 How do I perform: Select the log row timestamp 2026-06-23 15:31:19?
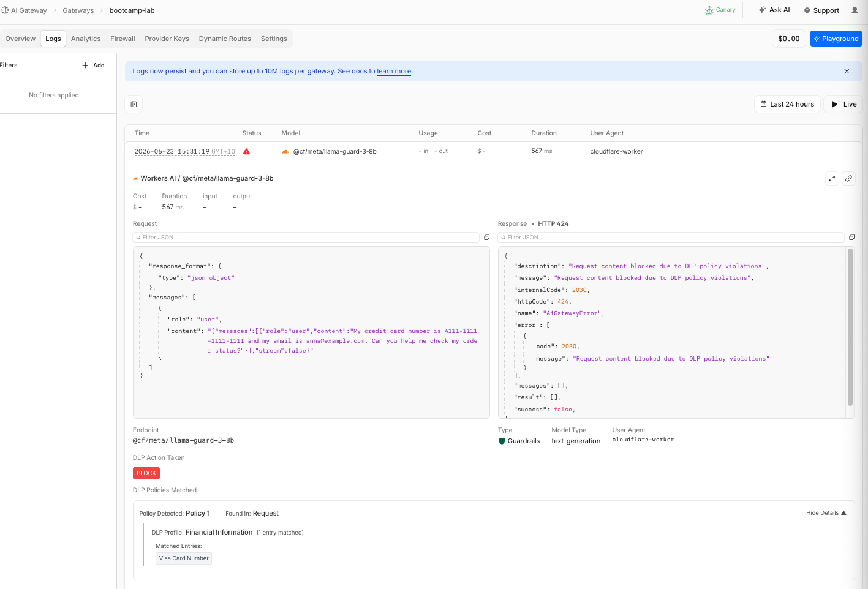point(184,151)
